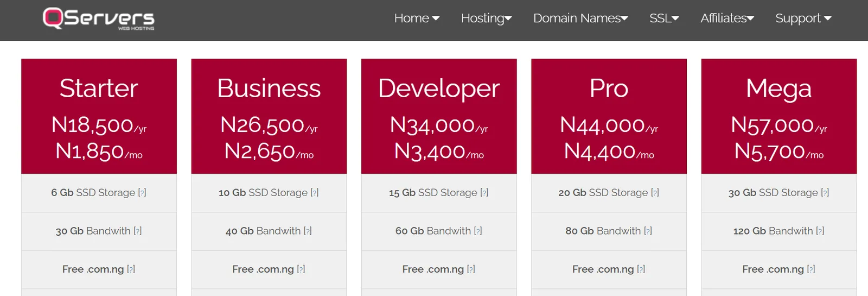Show help for Mega Free .com.ng
Screen dimensions: 868x296
coord(811,269)
